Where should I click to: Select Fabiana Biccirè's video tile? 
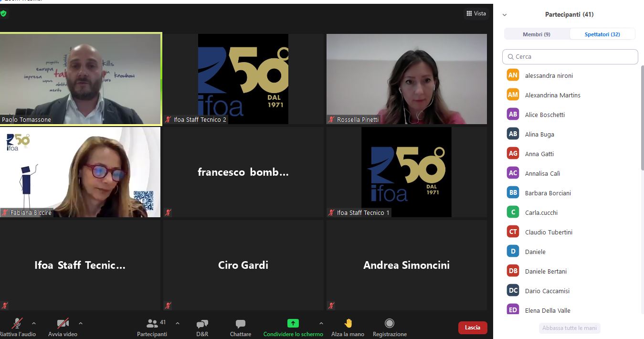point(80,172)
